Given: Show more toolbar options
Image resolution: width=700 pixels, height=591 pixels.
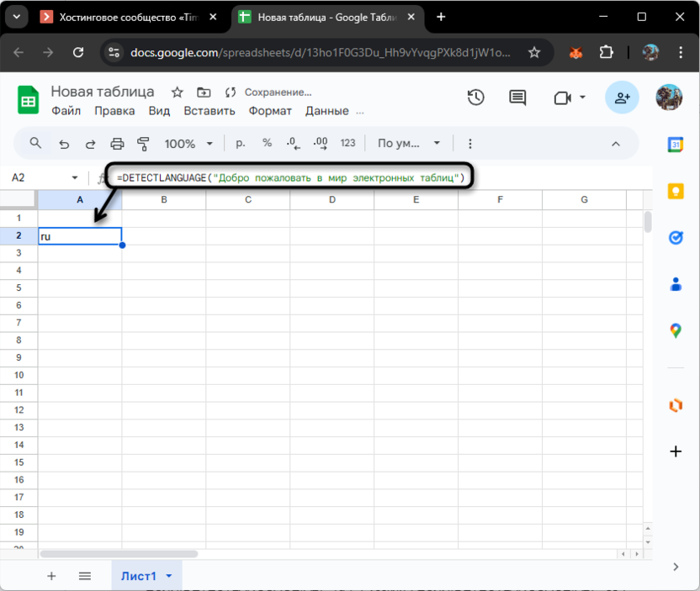Looking at the screenshot, I should [x=469, y=144].
